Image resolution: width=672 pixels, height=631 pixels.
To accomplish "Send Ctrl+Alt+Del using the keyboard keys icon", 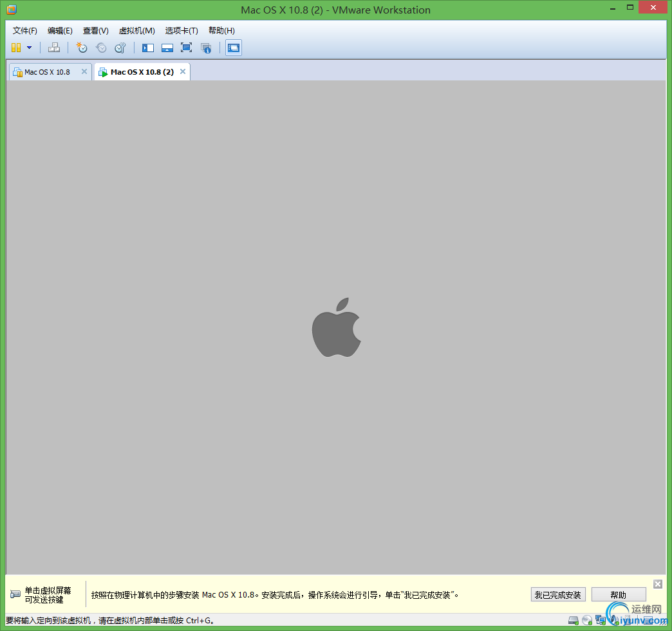I will tap(54, 48).
